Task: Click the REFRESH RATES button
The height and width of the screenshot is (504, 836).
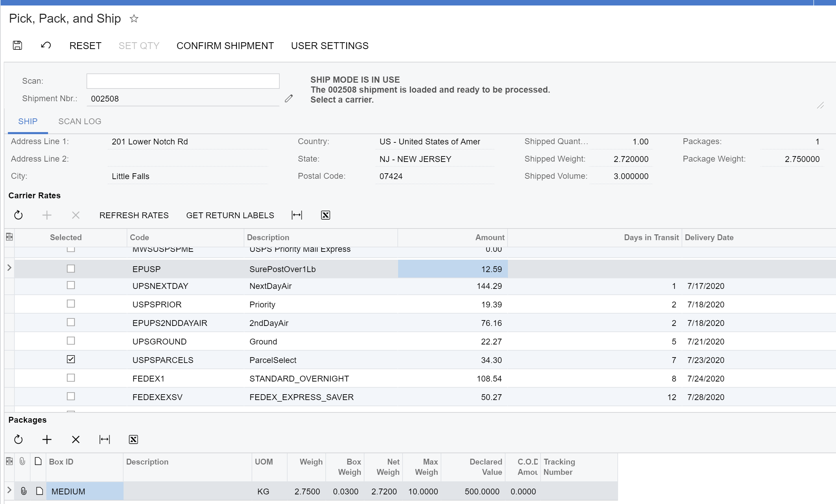Action: click(135, 215)
